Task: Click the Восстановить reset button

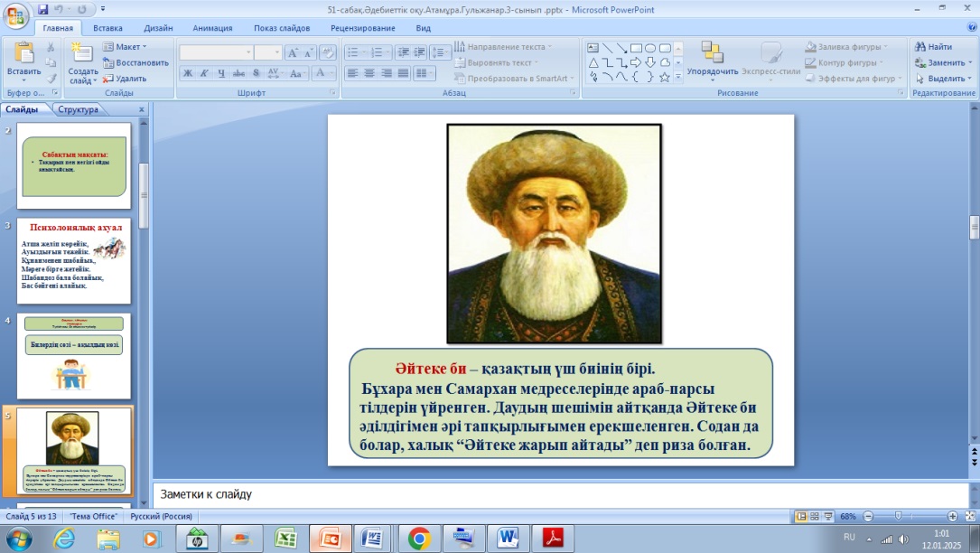Action: tap(135, 62)
